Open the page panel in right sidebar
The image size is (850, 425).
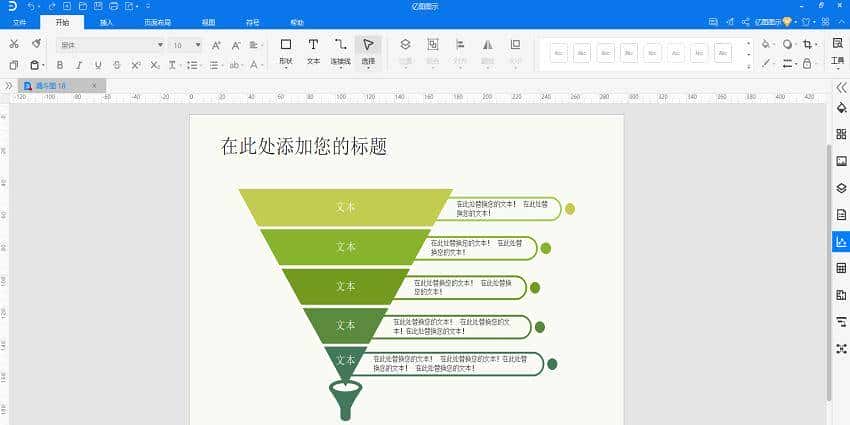[841, 215]
